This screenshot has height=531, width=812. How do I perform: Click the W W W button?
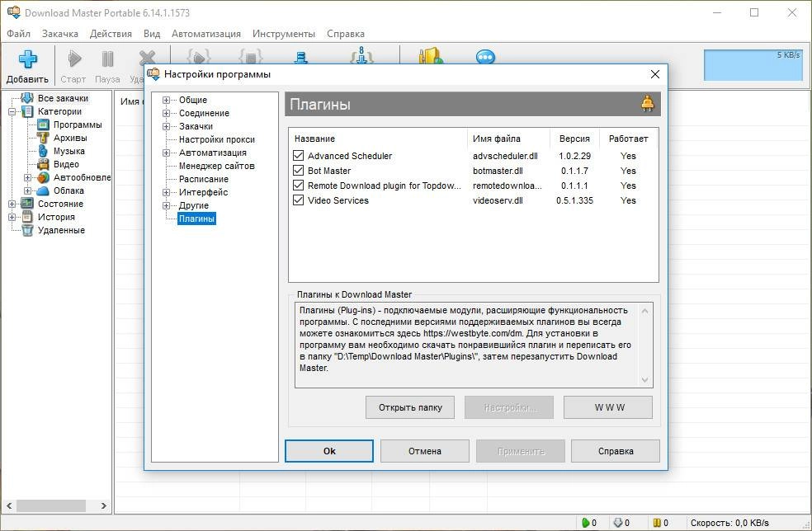[608, 407]
